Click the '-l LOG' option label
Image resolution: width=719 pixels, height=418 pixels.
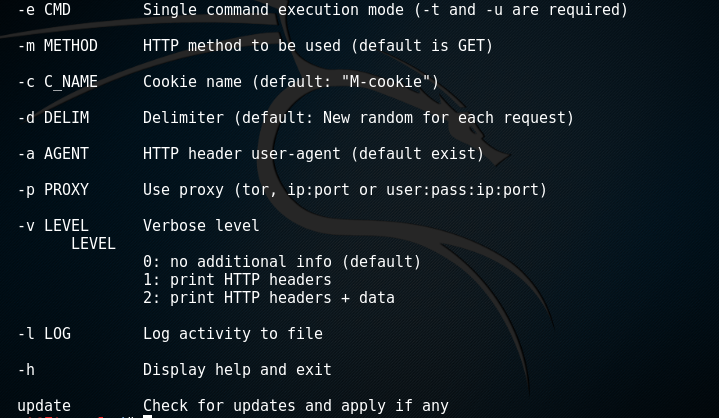[x=44, y=334]
